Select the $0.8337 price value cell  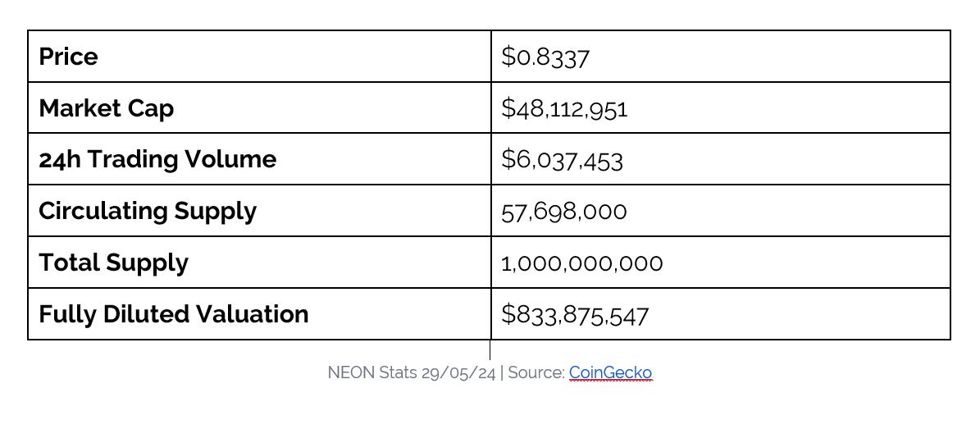point(721,57)
